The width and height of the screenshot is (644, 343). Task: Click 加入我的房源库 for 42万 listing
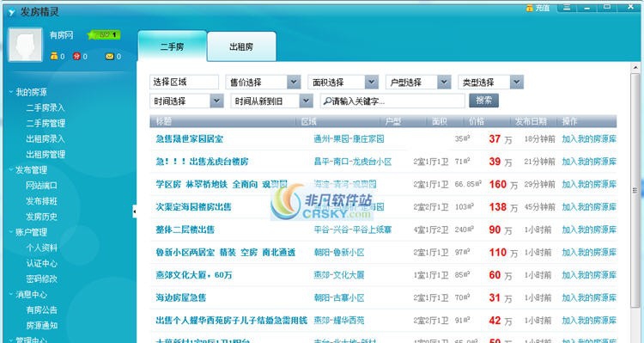(589, 320)
